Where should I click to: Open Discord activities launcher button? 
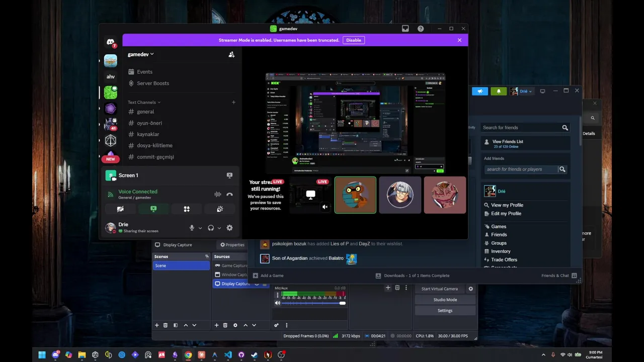click(x=187, y=209)
